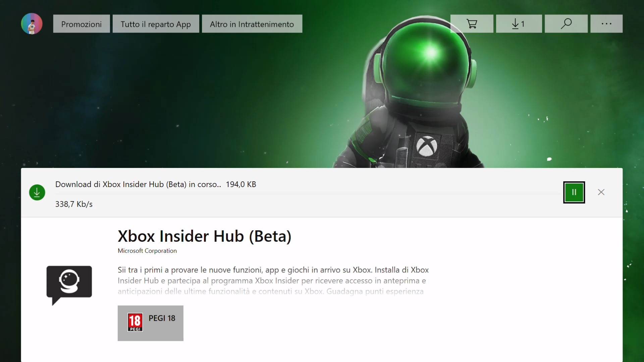Click the PEGI 18 rating badge image
644x362 pixels.
coord(135,322)
